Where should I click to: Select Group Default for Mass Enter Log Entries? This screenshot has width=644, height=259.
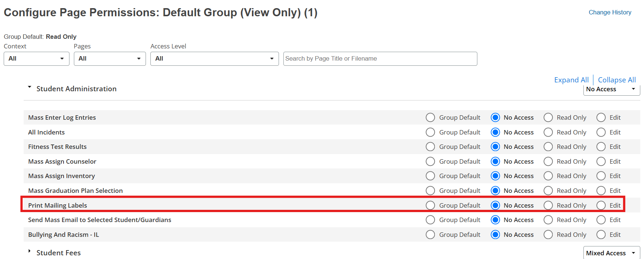(430, 117)
